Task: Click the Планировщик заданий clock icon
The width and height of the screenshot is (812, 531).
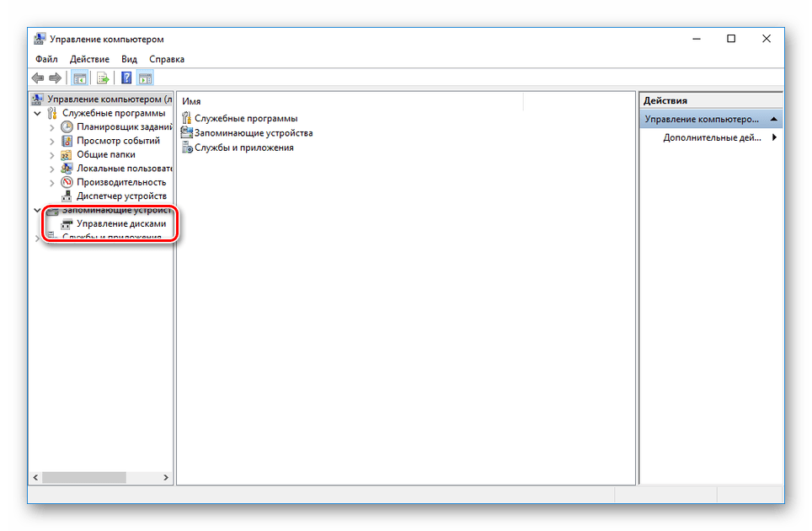Action: pyautogui.click(x=67, y=127)
